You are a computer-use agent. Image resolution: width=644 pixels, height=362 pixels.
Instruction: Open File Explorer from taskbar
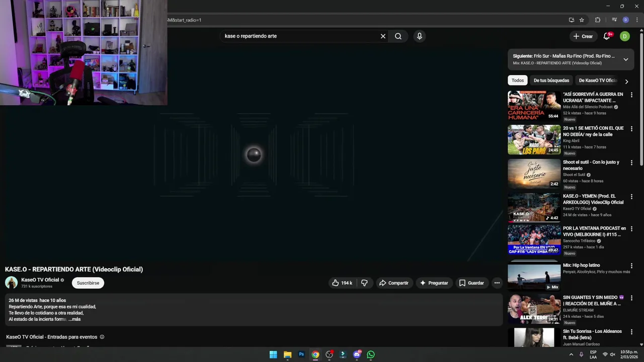click(x=287, y=354)
